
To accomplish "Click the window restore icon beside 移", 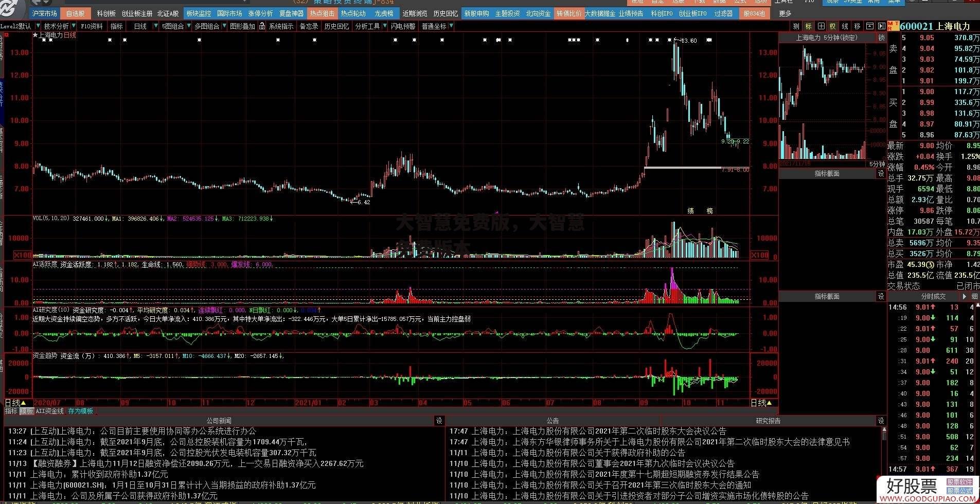I will point(869,26).
